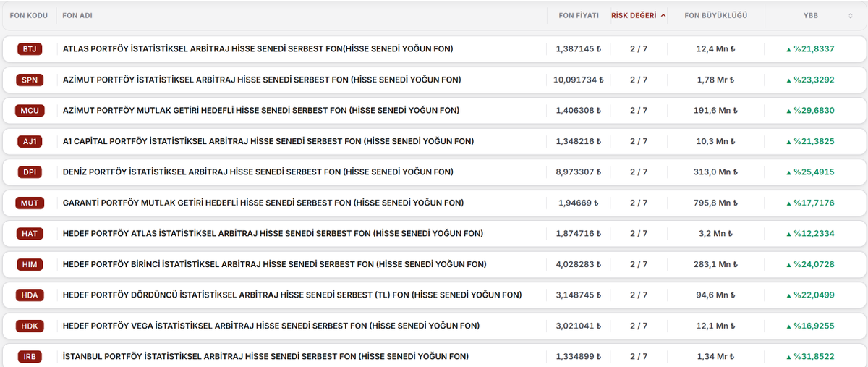
Task: Open the HDA fund code badge
Action: [29, 295]
